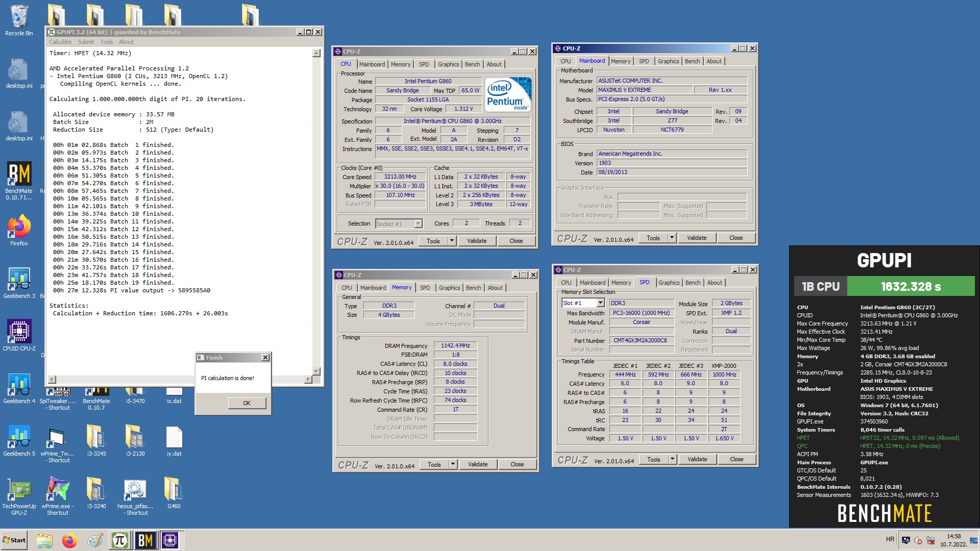
Task: Click the BenchMate taskbar button
Action: click(145, 540)
